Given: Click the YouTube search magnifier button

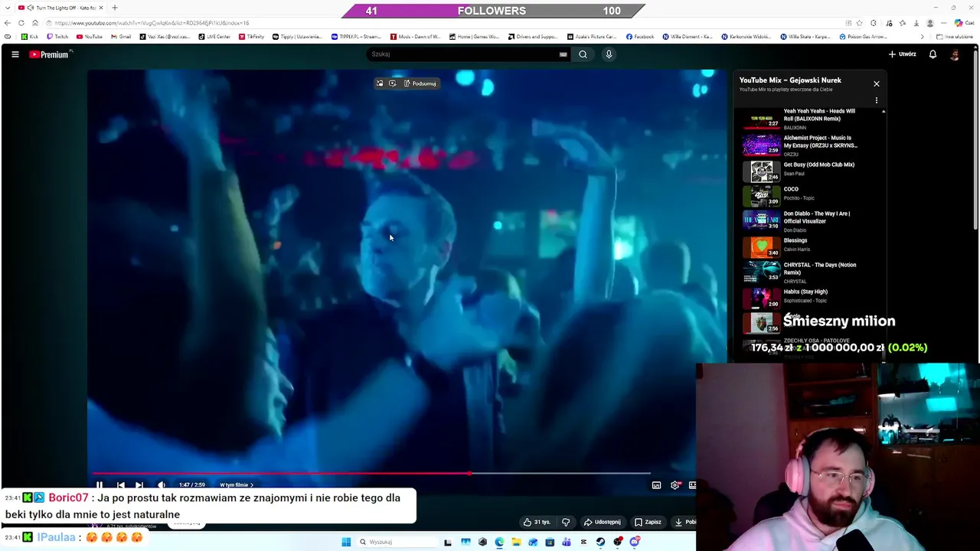Looking at the screenshot, I should pos(583,54).
